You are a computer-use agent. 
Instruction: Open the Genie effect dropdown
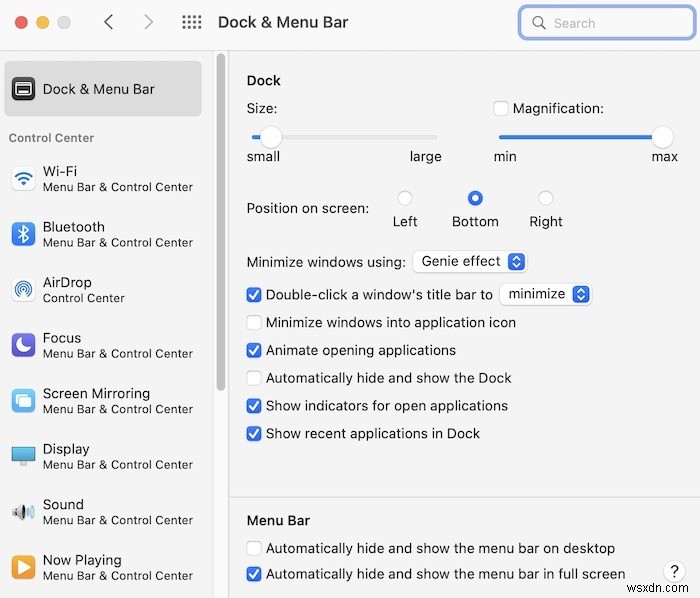point(469,262)
